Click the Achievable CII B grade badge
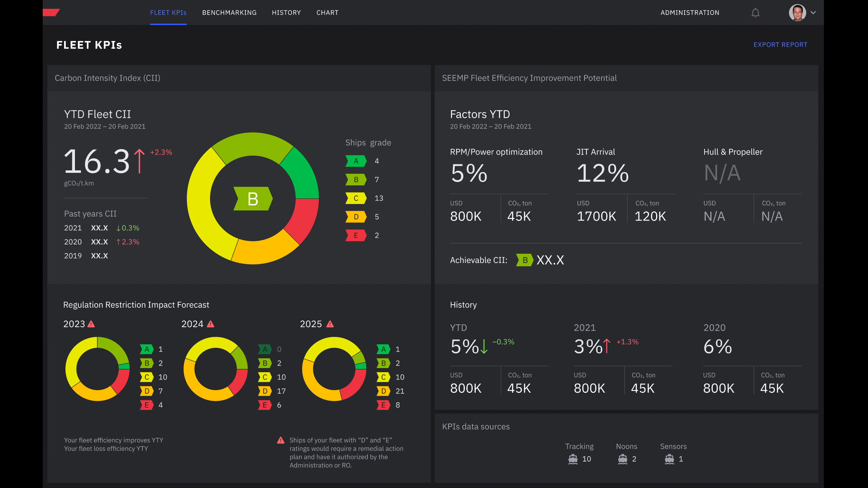The image size is (868, 488). [524, 260]
